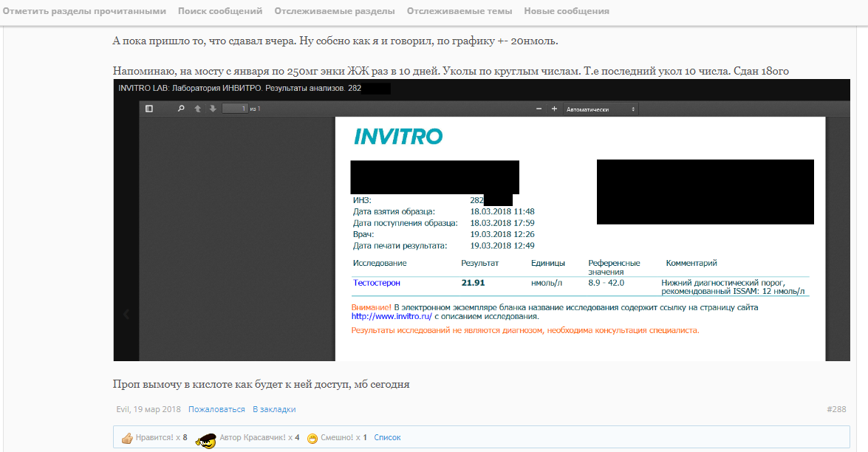Click the thumbs-up Нравится icon
This screenshot has width=868, height=452.
127,438
